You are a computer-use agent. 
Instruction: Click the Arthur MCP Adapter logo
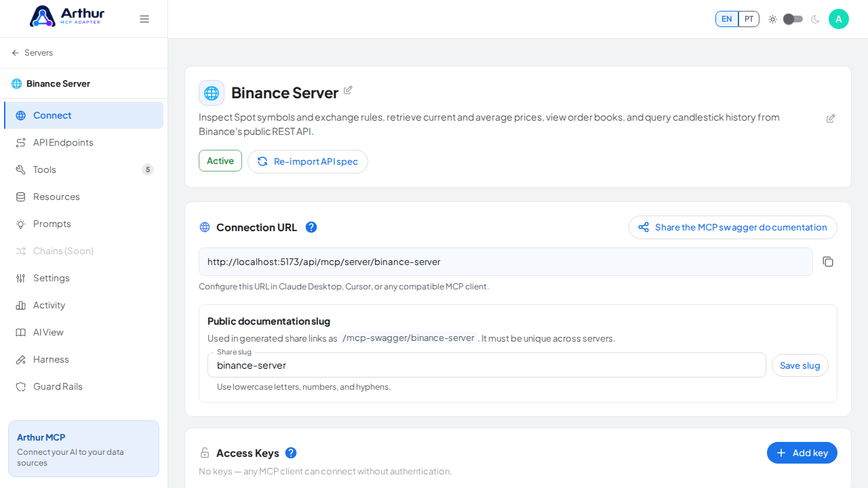[x=68, y=16]
